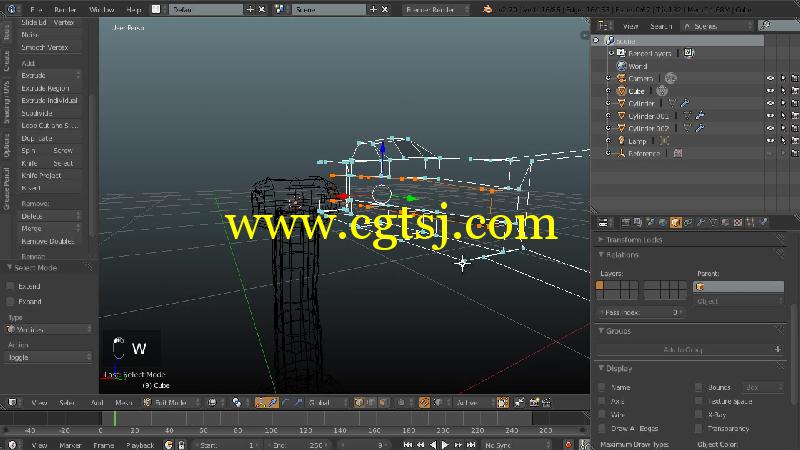Play animation forward in timeline

coord(445,445)
